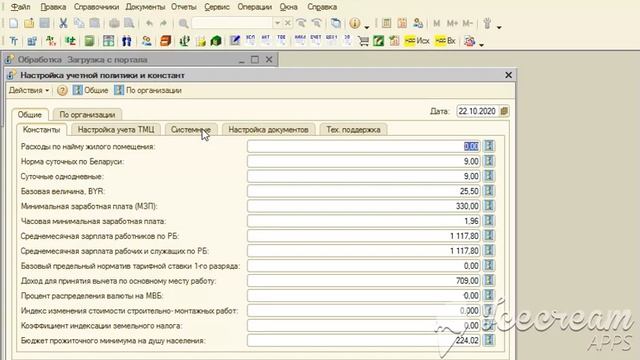Open the Действия dropdown menu
Screen dimensions: 640x360
29,90
